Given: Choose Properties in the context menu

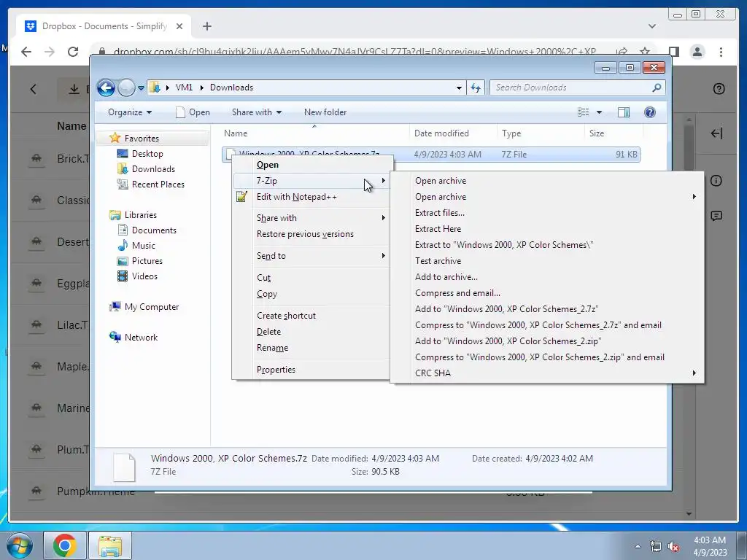Looking at the screenshot, I should (311, 370).
